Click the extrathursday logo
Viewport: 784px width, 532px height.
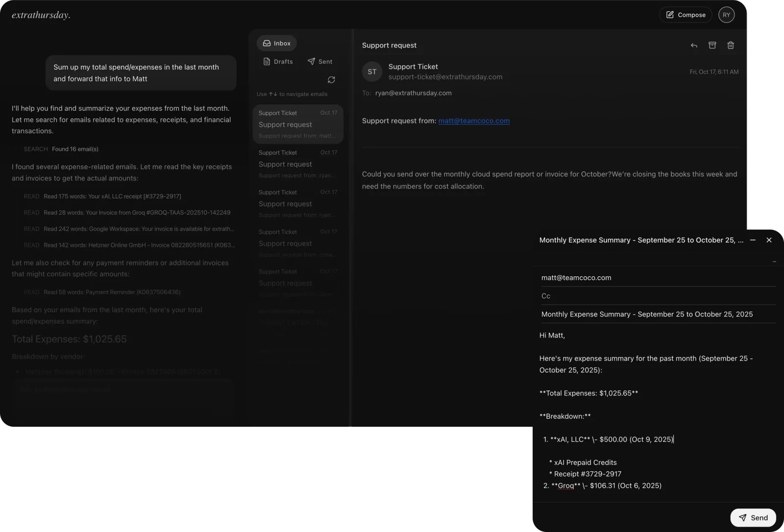click(41, 15)
